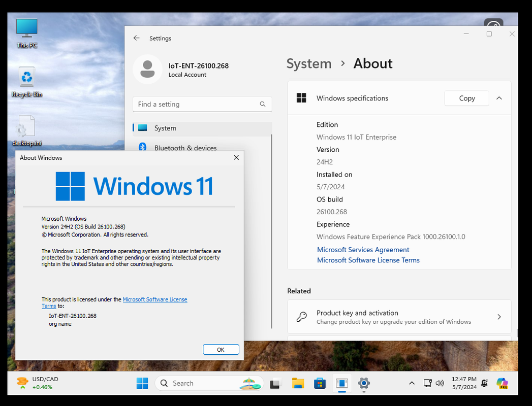
Task: Open Microsoft Store from the taskbar
Action: tap(320, 383)
